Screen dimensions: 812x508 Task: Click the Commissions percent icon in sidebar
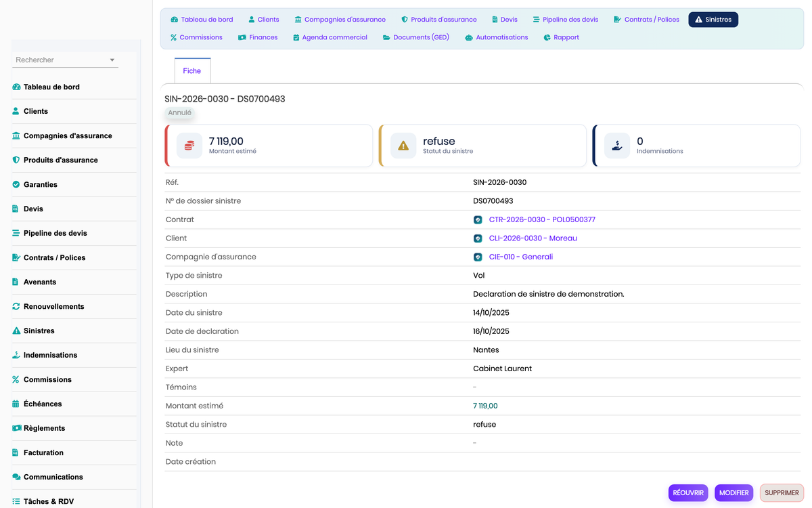pyautogui.click(x=16, y=379)
